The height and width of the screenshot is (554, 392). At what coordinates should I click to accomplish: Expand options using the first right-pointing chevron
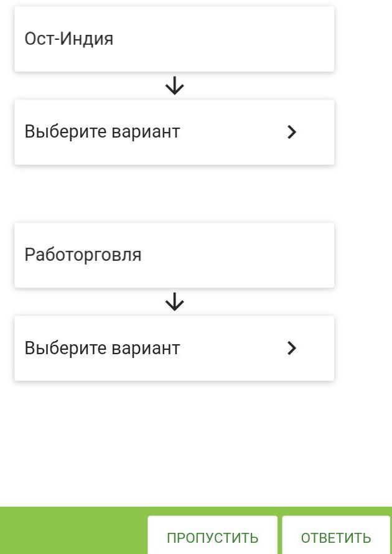[x=292, y=132]
